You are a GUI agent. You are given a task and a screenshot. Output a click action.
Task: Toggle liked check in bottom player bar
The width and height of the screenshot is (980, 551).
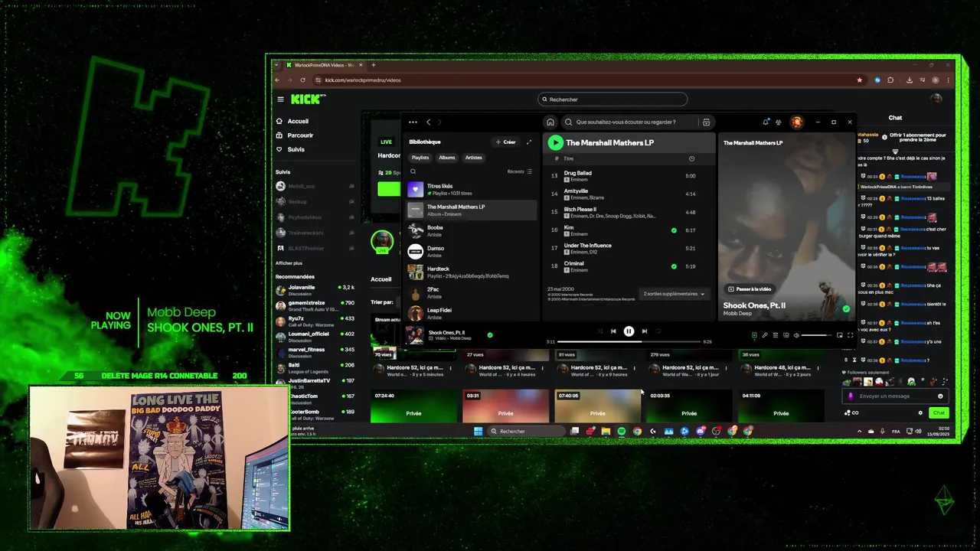(490, 334)
